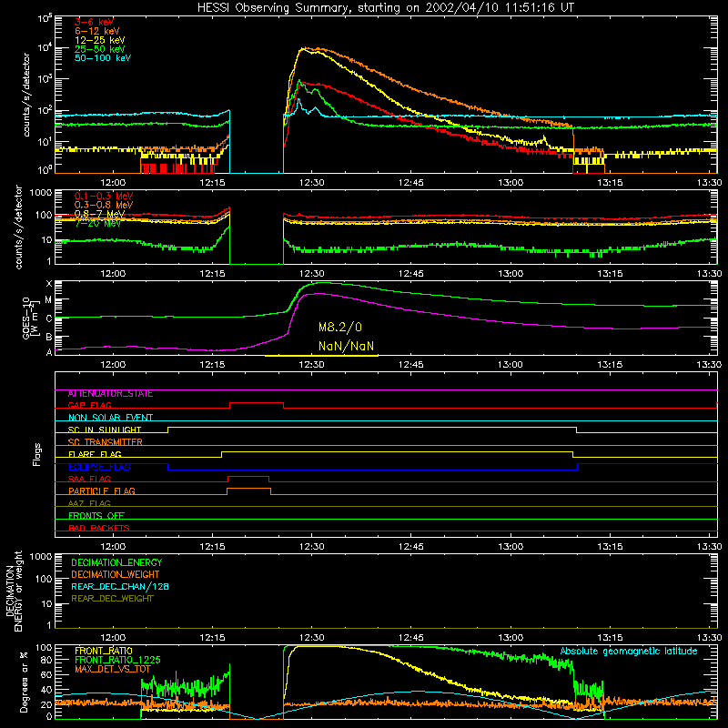Click the GOES-10 W m-2 axis label
The height and width of the screenshot is (728, 728).
[30, 318]
